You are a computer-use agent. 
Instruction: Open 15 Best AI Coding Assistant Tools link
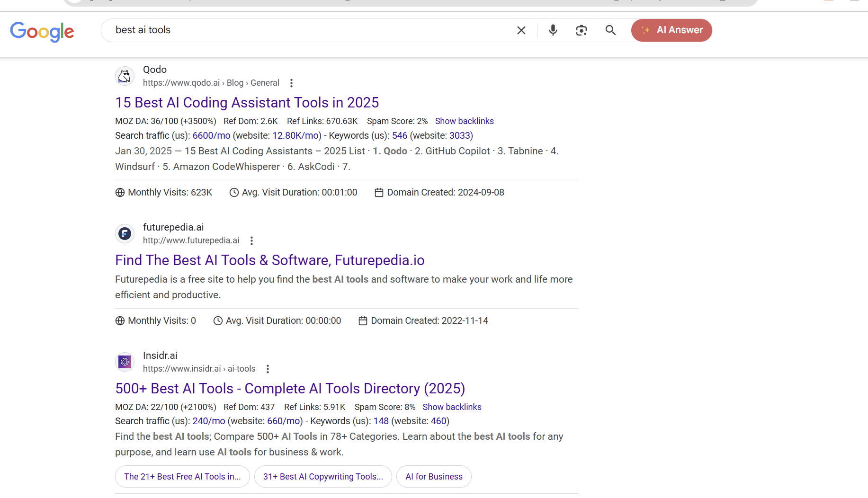click(x=247, y=102)
